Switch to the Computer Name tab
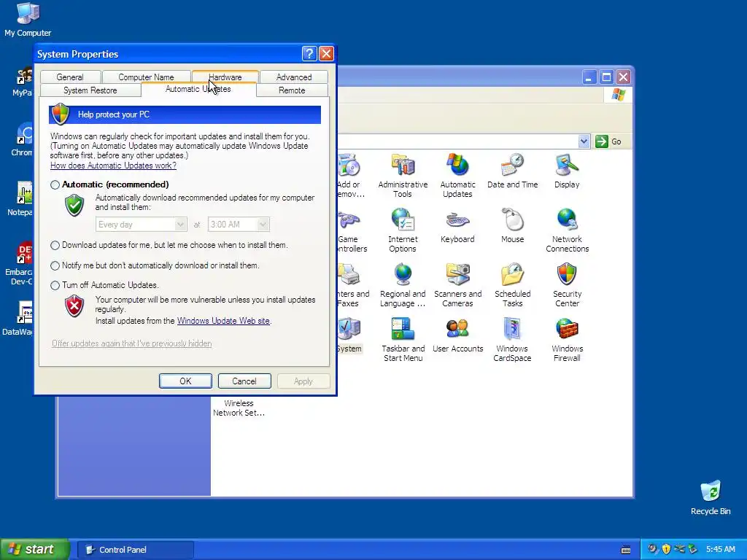Image resolution: width=747 pixels, height=560 pixels. (146, 77)
